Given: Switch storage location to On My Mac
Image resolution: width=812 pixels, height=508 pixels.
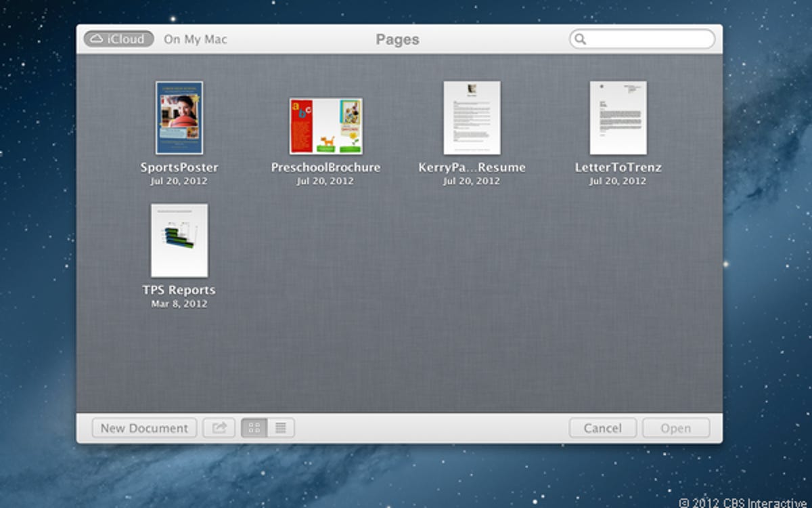Looking at the screenshot, I should tap(194, 39).
